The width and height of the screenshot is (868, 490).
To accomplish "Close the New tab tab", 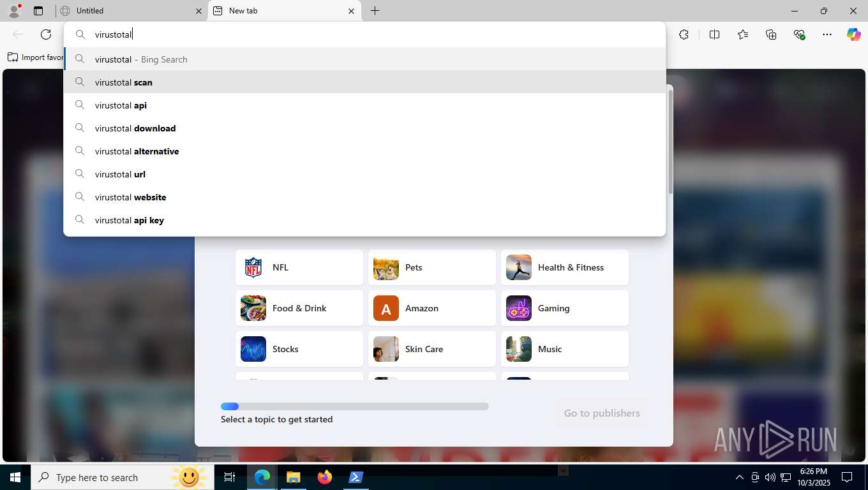I will click(x=351, y=11).
